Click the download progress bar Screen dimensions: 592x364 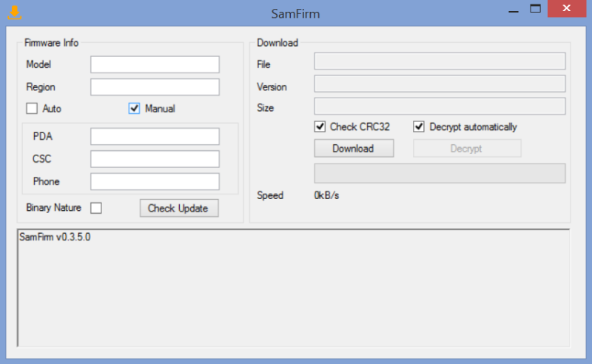[x=440, y=173]
